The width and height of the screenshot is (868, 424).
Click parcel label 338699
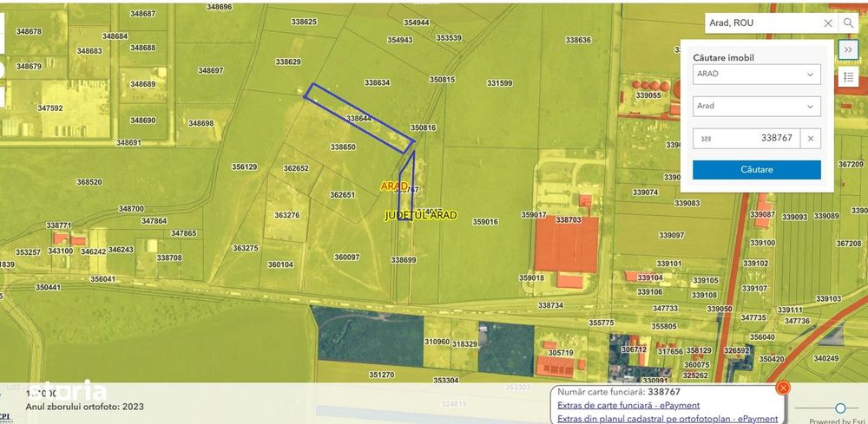(403, 260)
